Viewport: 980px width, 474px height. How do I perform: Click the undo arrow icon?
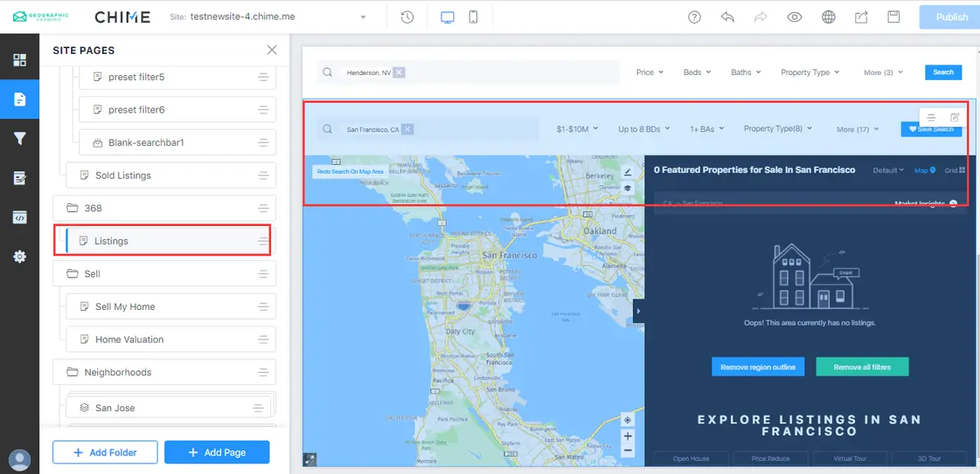pos(728,17)
